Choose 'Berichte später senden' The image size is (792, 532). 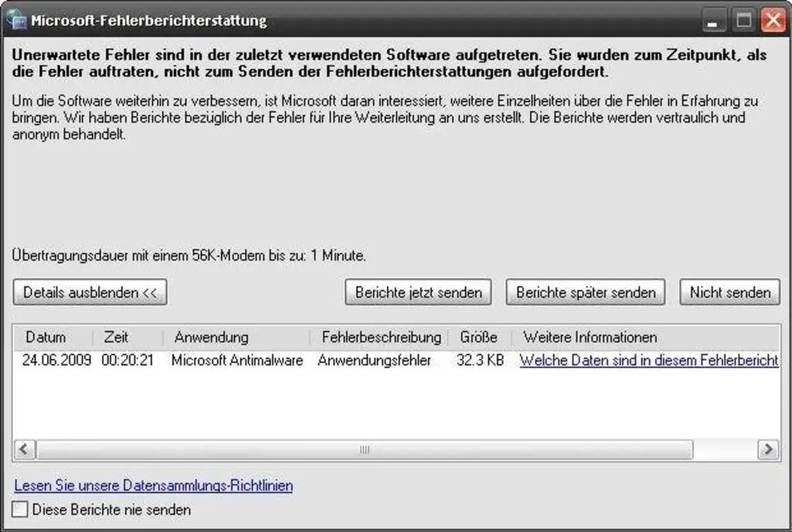pos(585,292)
